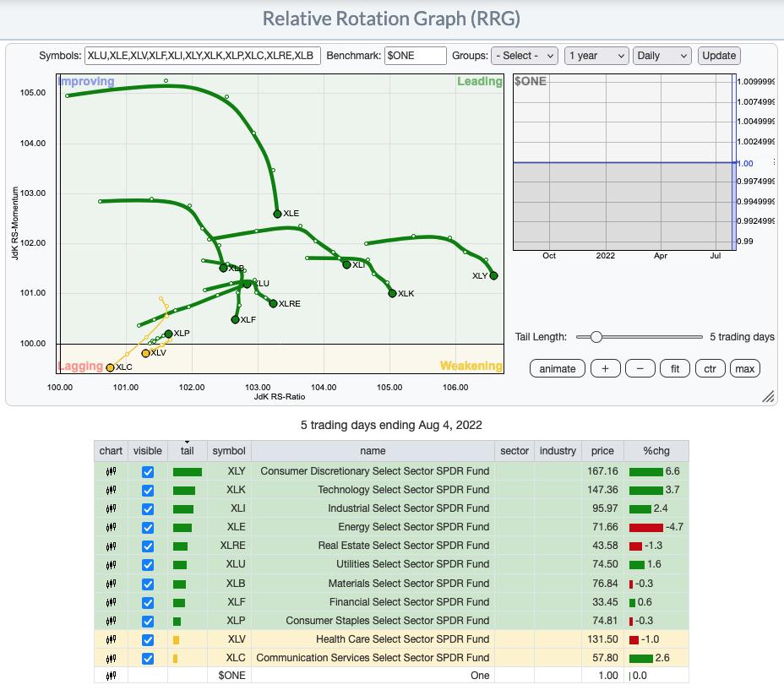Open the Daily interval dropdown
The image size is (784, 690).
(661, 56)
